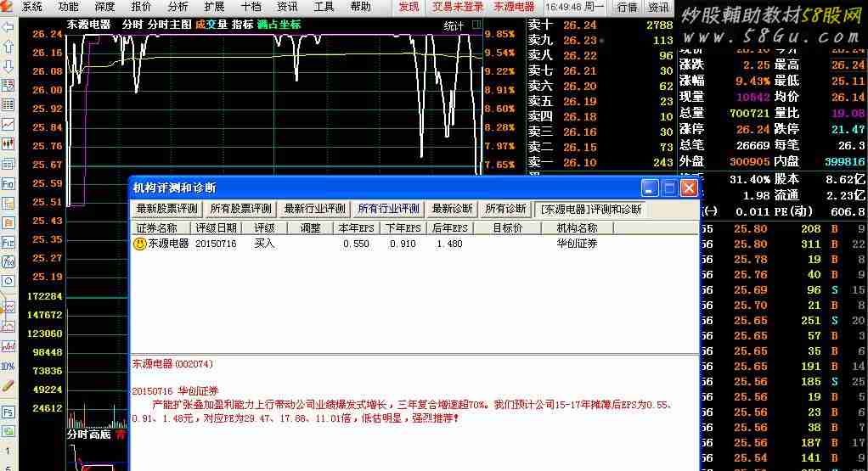The image size is (868, 471).
Task: Click the up arrow icon in left sidebar
Action: pyautogui.click(x=8, y=47)
